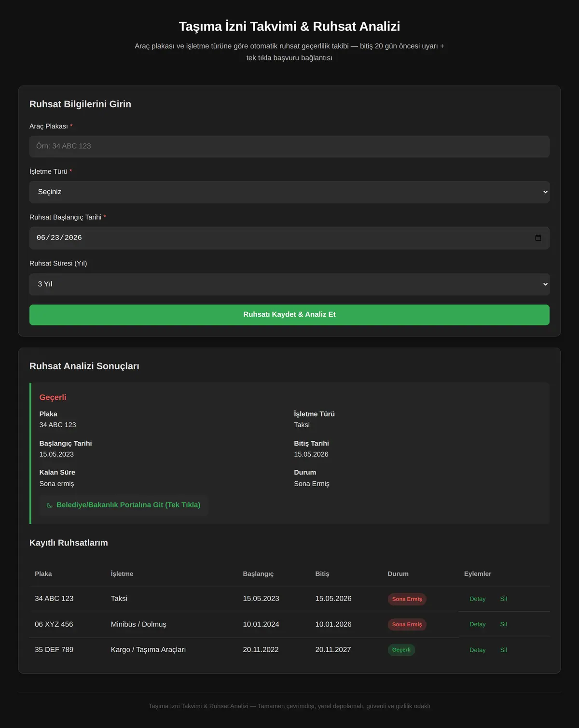This screenshot has height=728, width=579.
Task: Click the İşletme column header
Action: [x=122, y=574]
